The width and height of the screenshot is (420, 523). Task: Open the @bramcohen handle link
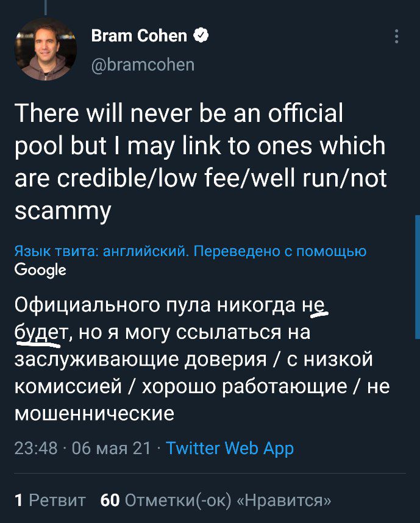(x=143, y=65)
